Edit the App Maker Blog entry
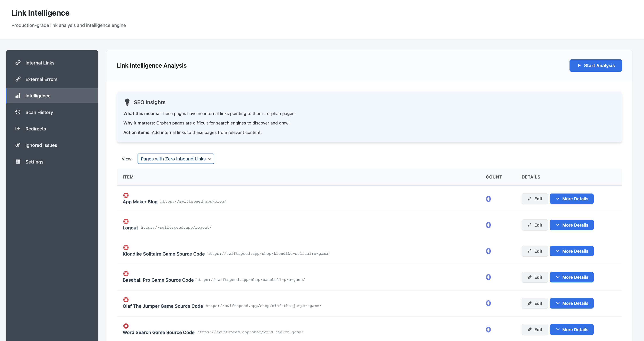The width and height of the screenshot is (644, 341). [534, 199]
